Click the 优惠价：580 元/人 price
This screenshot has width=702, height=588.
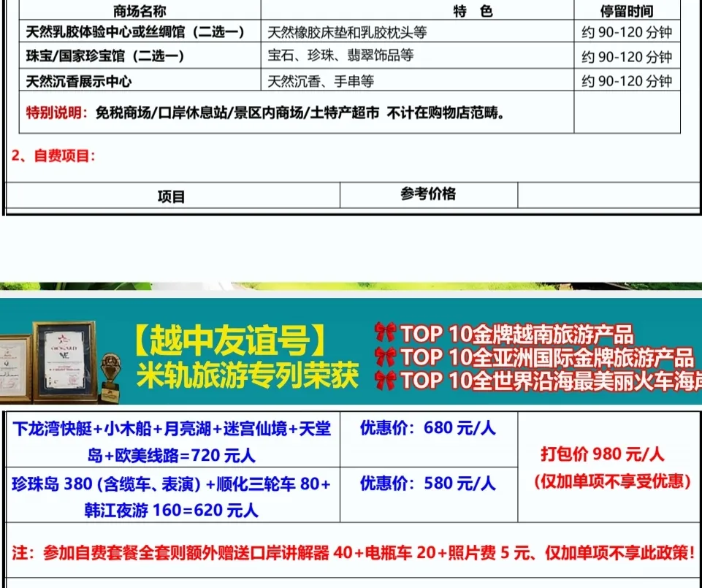coord(427,483)
